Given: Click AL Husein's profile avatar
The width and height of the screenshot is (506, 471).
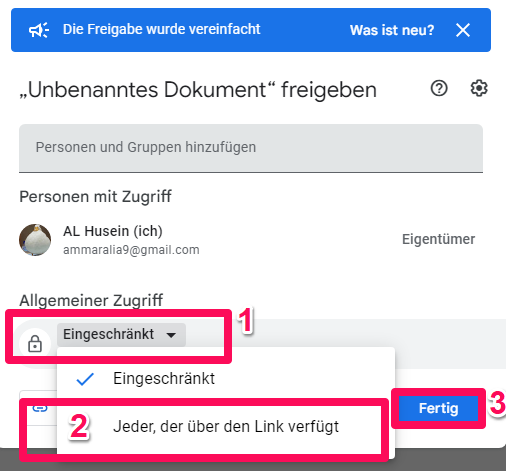Looking at the screenshot, I should pos(35,240).
